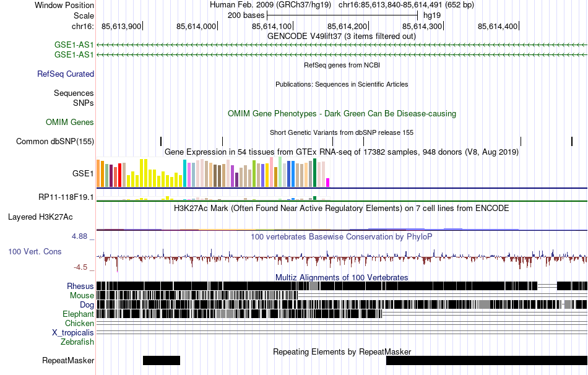Click the dark green tall bar in GSE1 expression
This screenshot has width=588, height=375.
(315, 173)
